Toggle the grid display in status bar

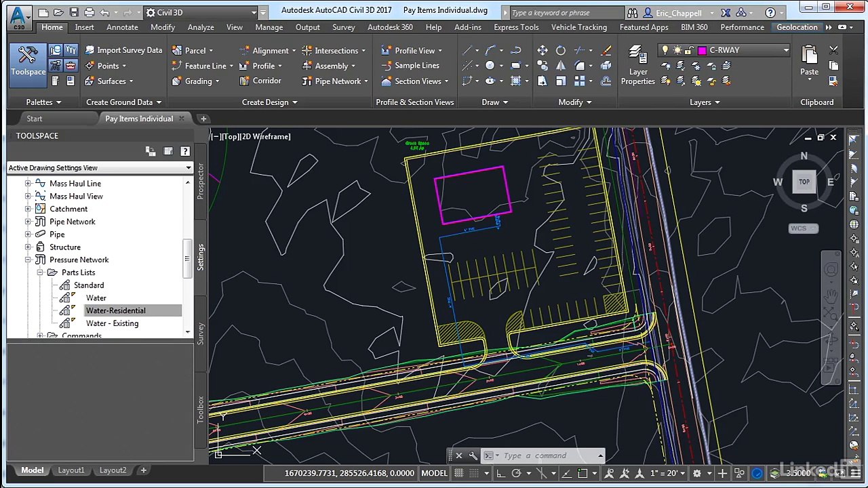(x=459, y=473)
